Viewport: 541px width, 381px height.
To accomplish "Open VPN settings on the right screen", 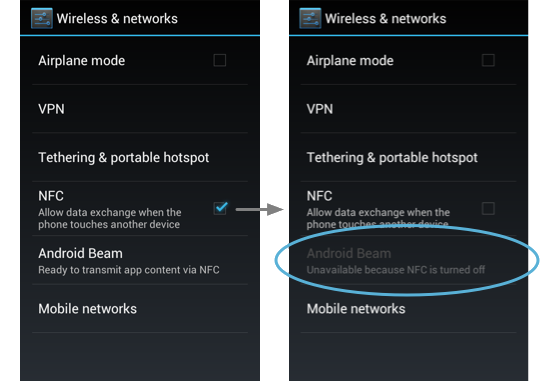I will pos(408,109).
